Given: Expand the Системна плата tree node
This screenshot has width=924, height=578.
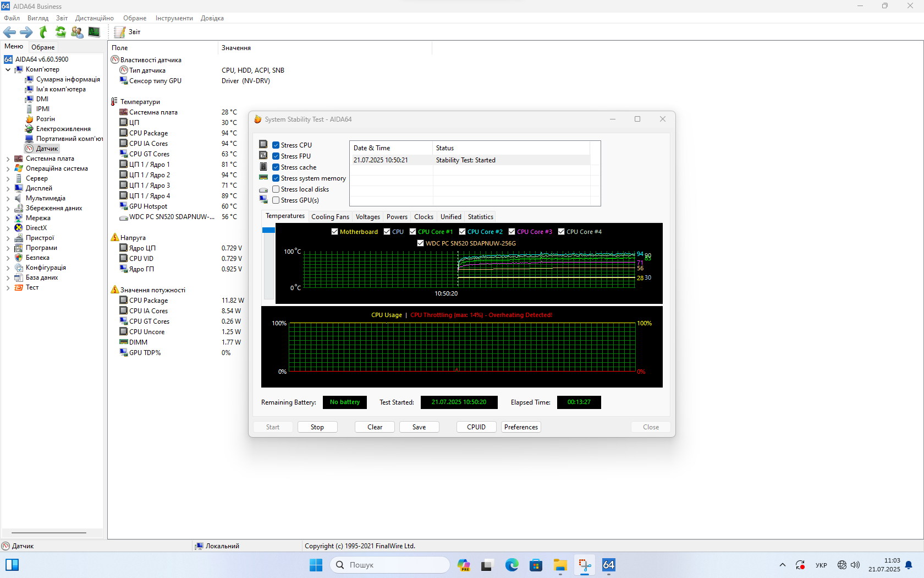Looking at the screenshot, I should (x=8, y=159).
